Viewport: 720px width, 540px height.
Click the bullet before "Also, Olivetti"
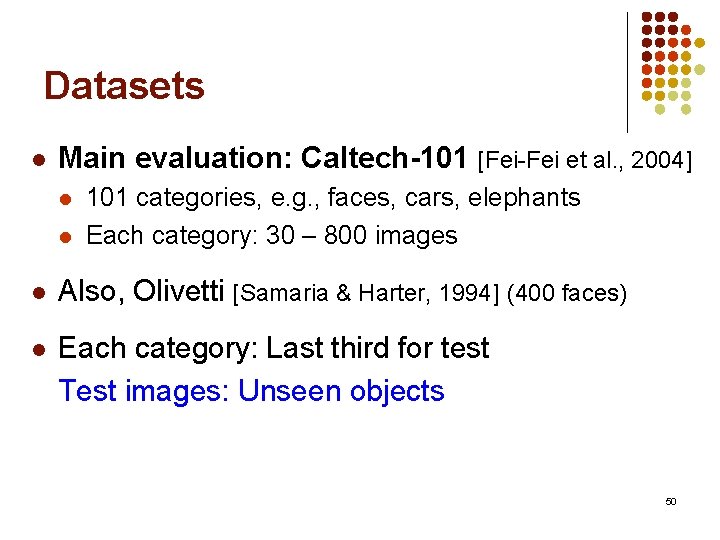point(37,293)
